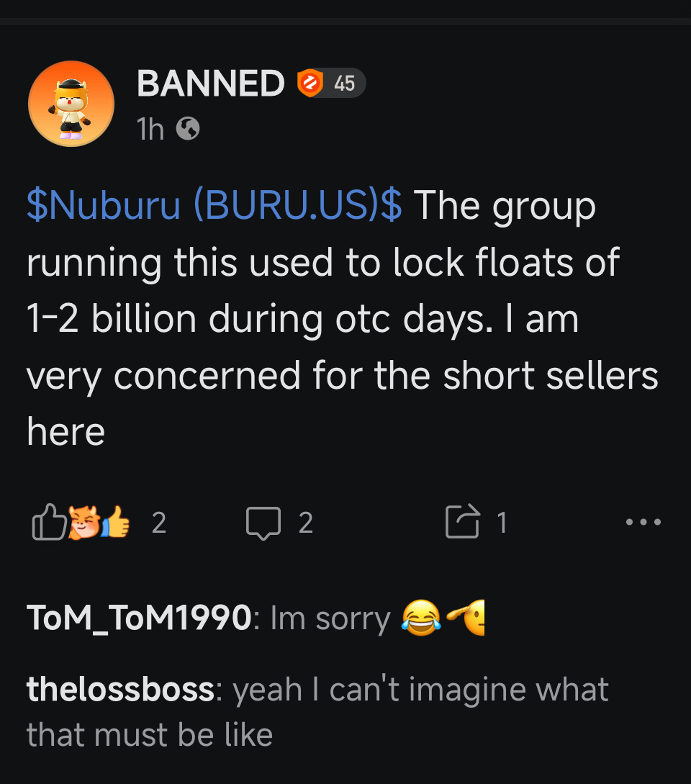
Task: Share the post using the share icon
Action: 464,521
